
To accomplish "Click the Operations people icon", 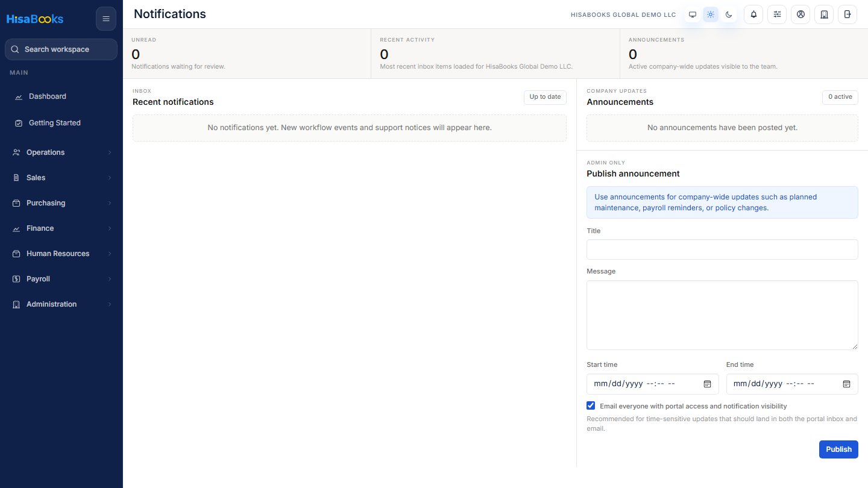I will pyautogui.click(x=16, y=152).
